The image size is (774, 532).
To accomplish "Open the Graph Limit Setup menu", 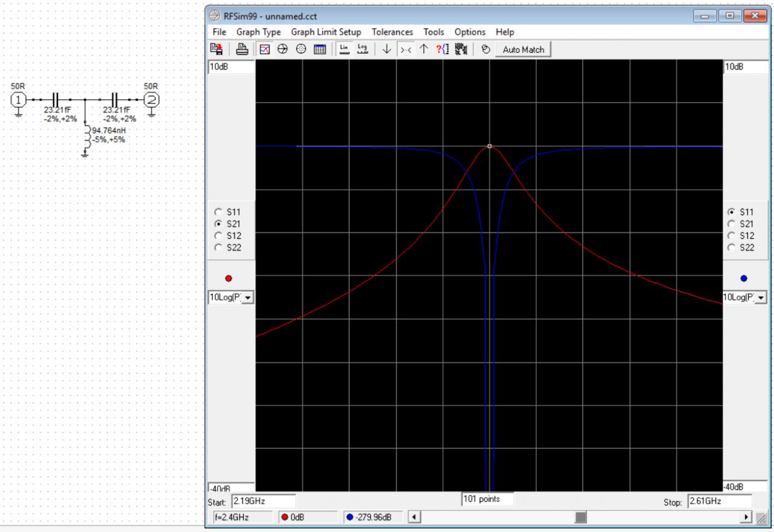I will [327, 32].
